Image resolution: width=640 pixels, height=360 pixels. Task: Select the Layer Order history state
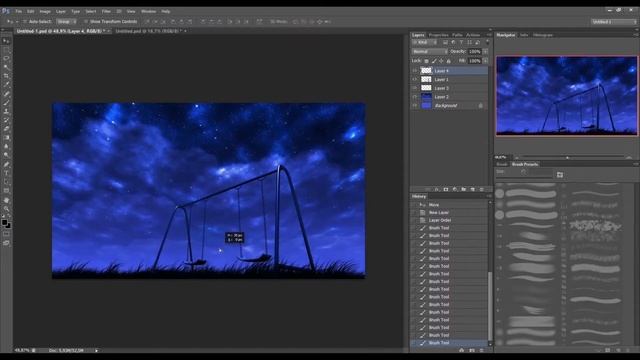pyautogui.click(x=449, y=220)
